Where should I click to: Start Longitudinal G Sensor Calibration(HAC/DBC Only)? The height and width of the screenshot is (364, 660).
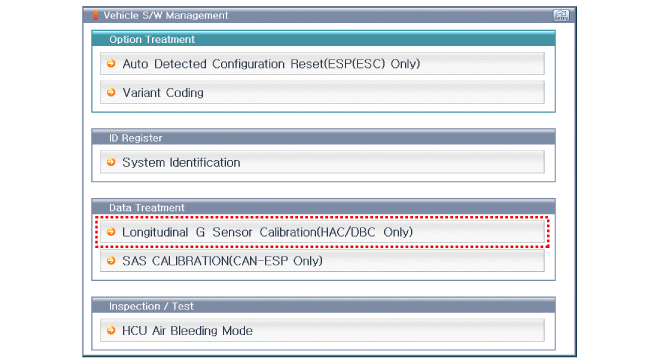tap(322, 232)
